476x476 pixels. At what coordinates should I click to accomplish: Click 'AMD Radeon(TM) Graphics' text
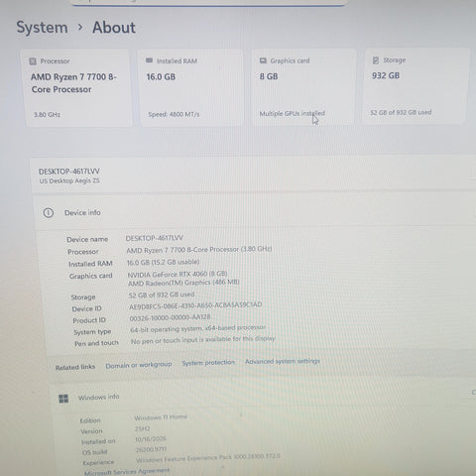183,283
